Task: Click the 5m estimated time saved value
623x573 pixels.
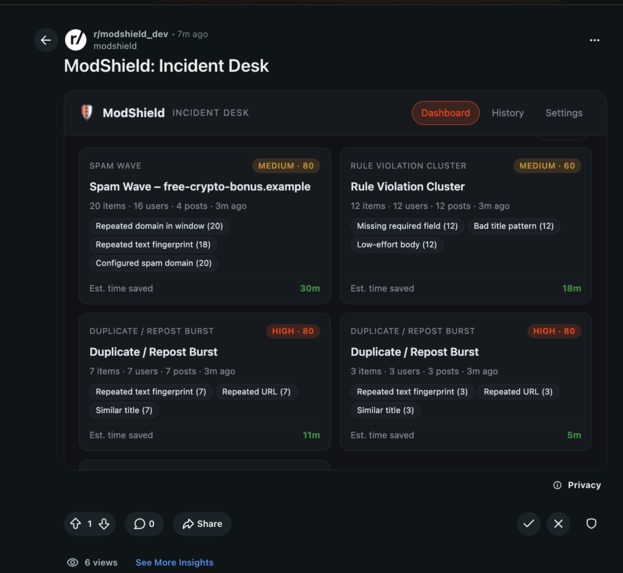Action: pos(574,435)
